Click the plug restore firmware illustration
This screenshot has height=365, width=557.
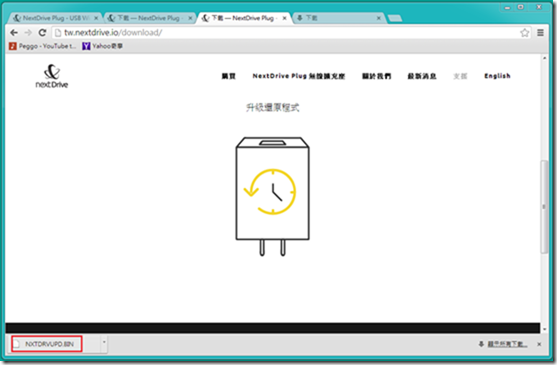pos(272,196)
